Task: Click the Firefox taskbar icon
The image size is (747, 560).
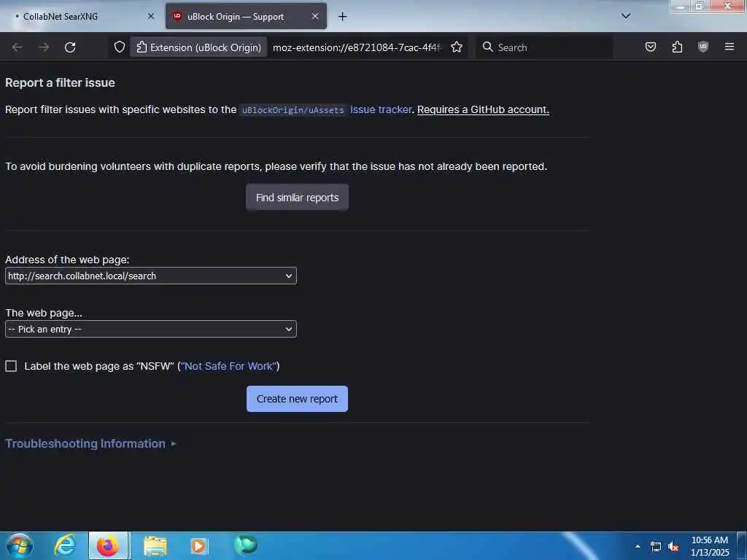Action: (x=108, y=545)
